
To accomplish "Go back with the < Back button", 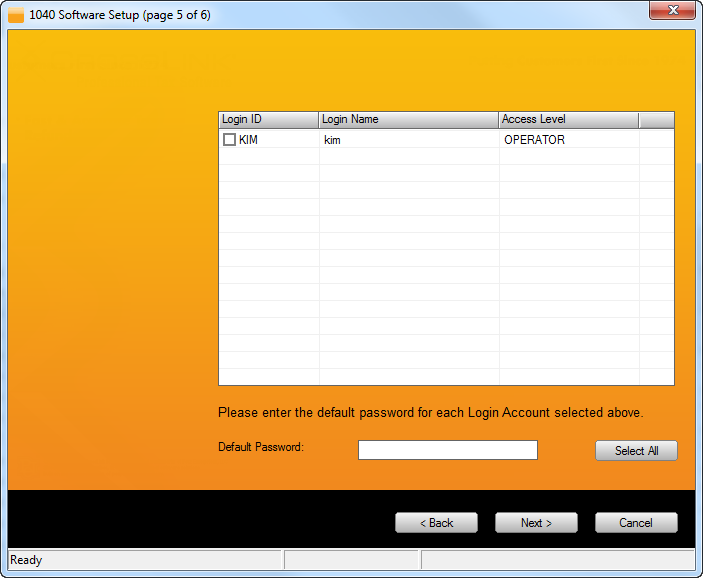I will (436, 523).
